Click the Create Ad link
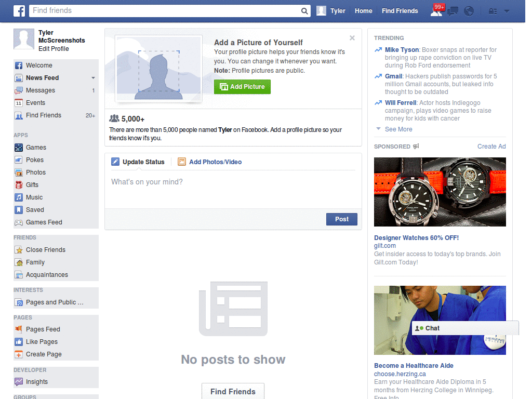This screenshot has width=532, height=399. (491, 147)
